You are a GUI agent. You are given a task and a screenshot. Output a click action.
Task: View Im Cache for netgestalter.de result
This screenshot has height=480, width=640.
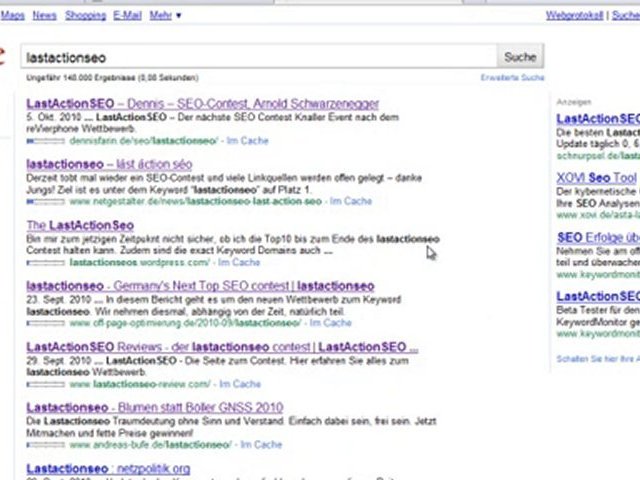pos(350,202)
